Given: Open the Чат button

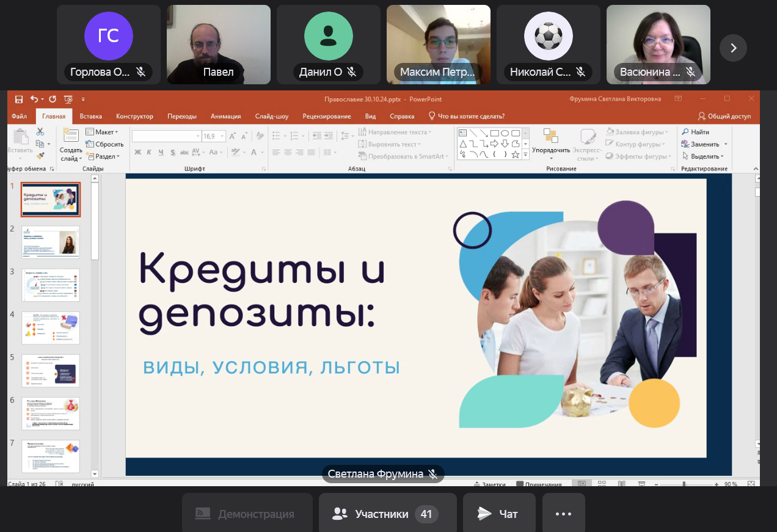Looking at the screenshot, I should point(498,514).
